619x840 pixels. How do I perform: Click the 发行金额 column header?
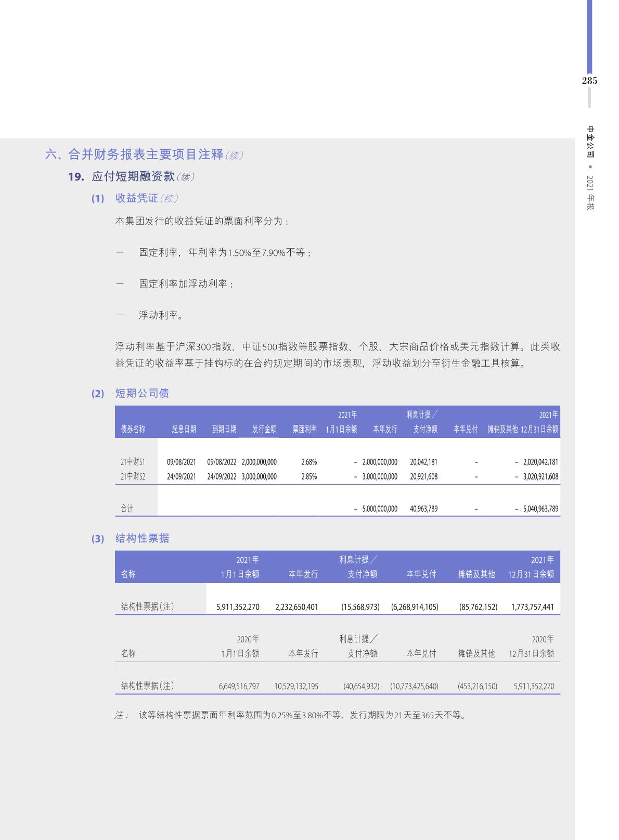tap(264, 429)
